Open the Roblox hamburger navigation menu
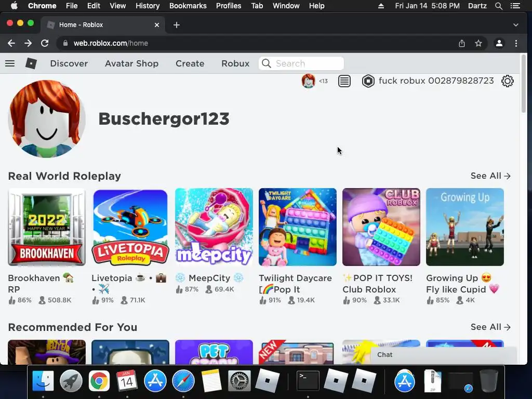The height and width of the screenshot is (399, 532). 10,63
